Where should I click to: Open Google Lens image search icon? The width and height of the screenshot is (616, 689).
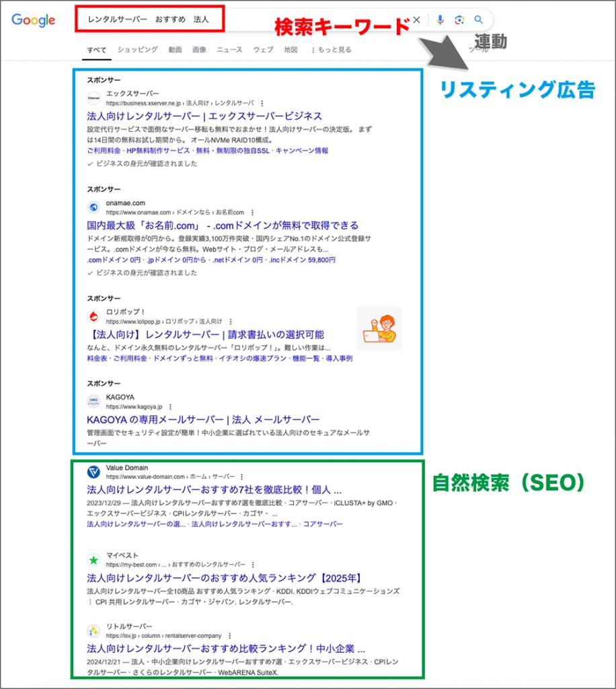[459, 20]
